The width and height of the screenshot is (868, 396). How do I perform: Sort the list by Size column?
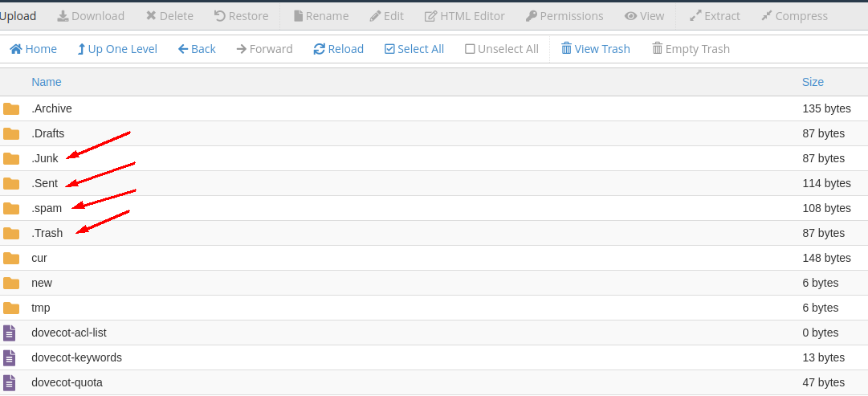click(x=813, y=82)
